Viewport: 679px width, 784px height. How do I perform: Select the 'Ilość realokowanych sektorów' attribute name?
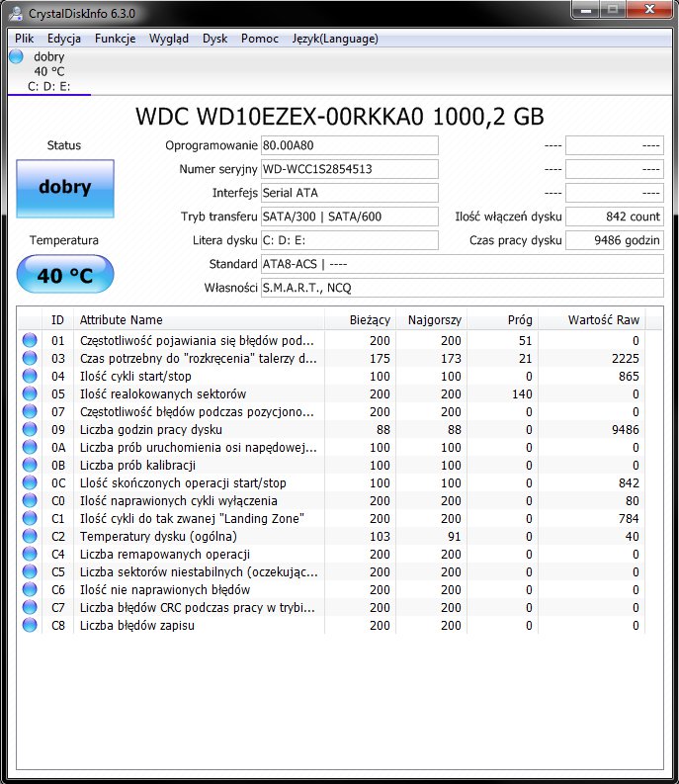pyautogui.click(x=163, y=394)
